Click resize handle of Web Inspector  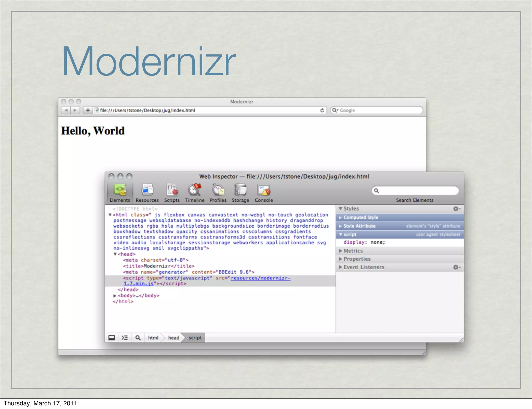(x=461, y=340)
